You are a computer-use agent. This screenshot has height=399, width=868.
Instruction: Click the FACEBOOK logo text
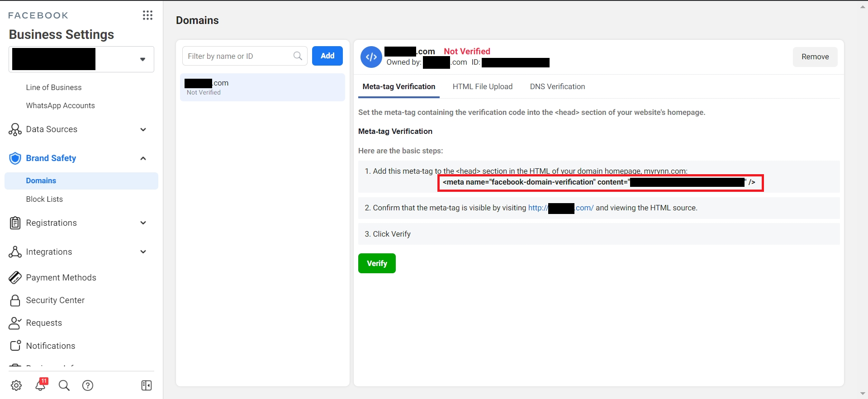(38, 15)
